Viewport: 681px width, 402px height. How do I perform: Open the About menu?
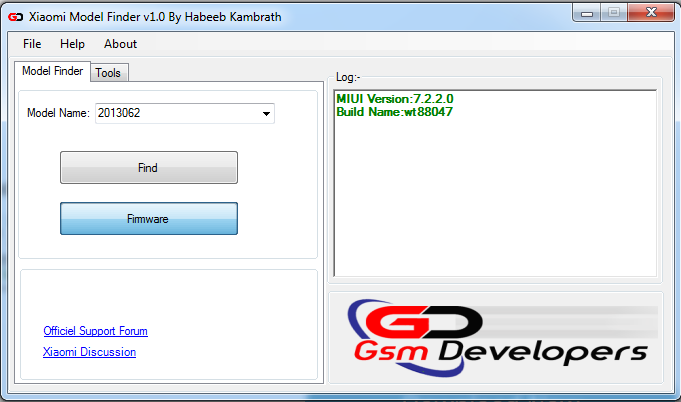(120, 44)
